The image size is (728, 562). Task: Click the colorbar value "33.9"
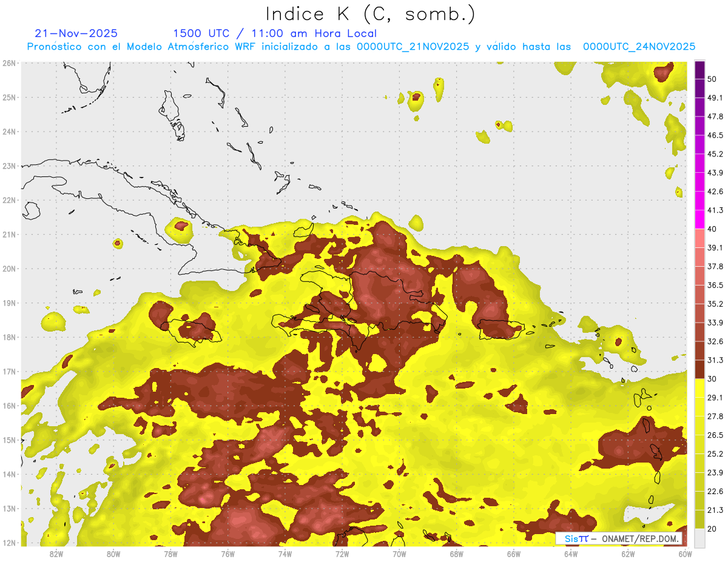715,323
